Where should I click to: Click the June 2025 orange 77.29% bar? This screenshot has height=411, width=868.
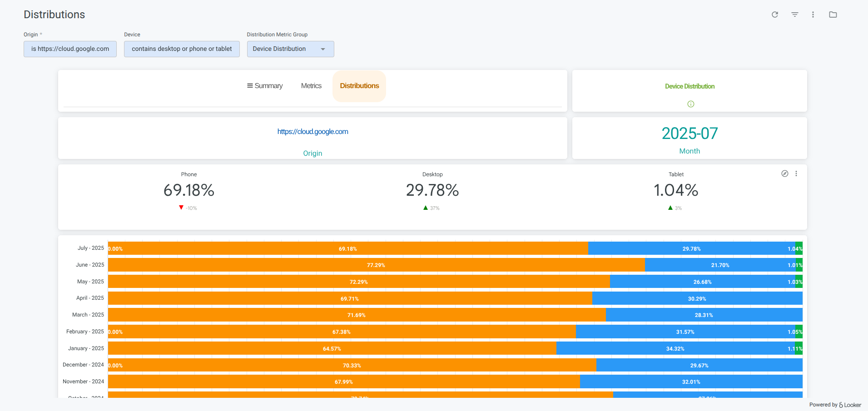click(376, 265)
